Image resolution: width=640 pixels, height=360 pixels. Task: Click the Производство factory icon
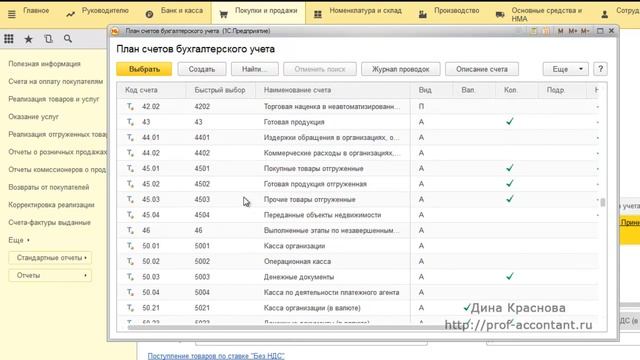click(422, 14)
